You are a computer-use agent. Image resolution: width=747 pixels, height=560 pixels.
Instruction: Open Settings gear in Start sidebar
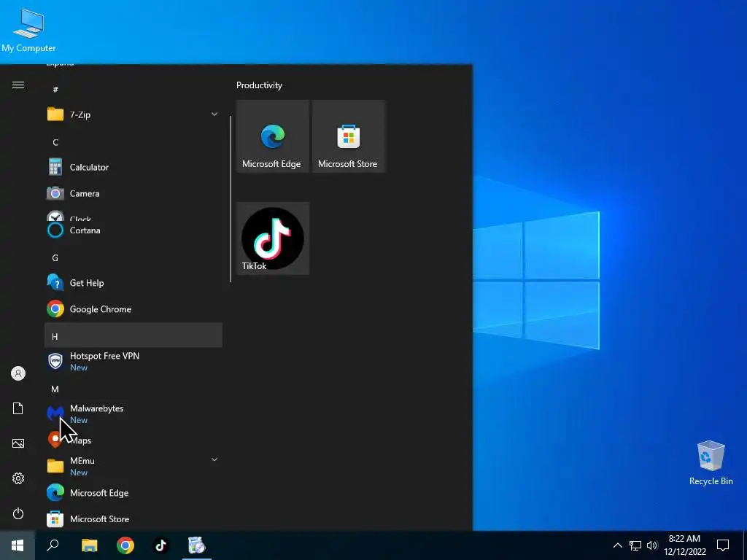18,478
